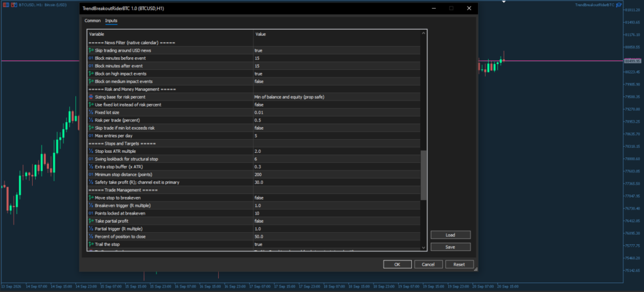Click the fraction icon beside Partial trigger (R multiple)
Viewport: 644px width, 292px height.
coord(91,228)
